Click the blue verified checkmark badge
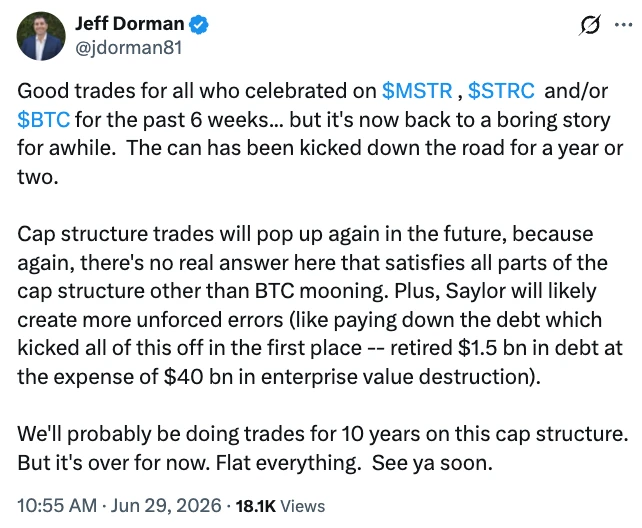 pyautogui.click(x=199, y=25)
